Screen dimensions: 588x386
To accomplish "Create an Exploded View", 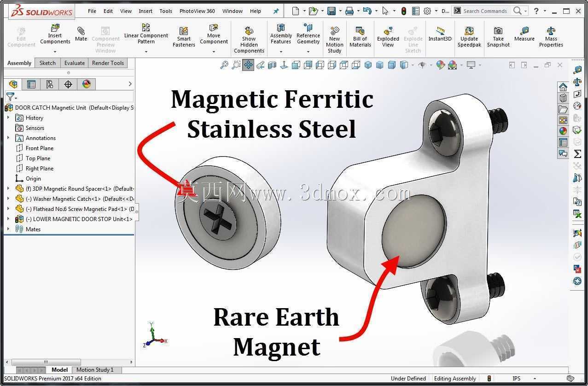I will pyautogui.click(x=388, y=37).
